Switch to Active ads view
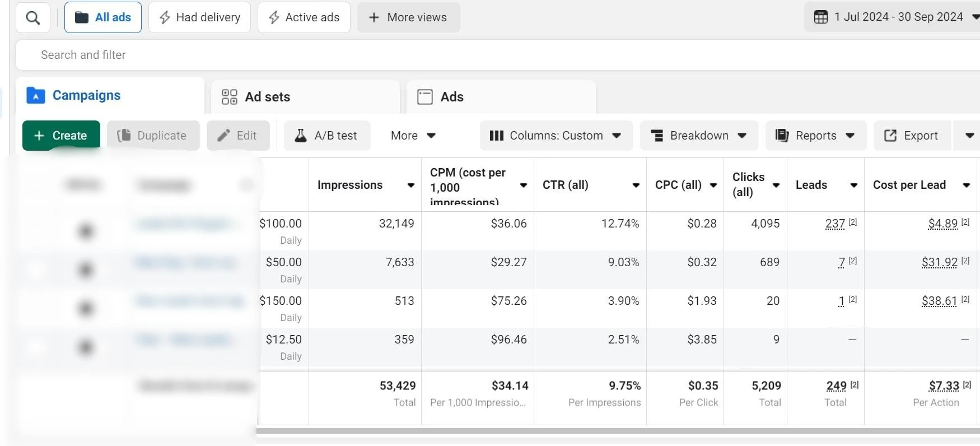Viewport: 980px width, 446px height. click(304, 17)
